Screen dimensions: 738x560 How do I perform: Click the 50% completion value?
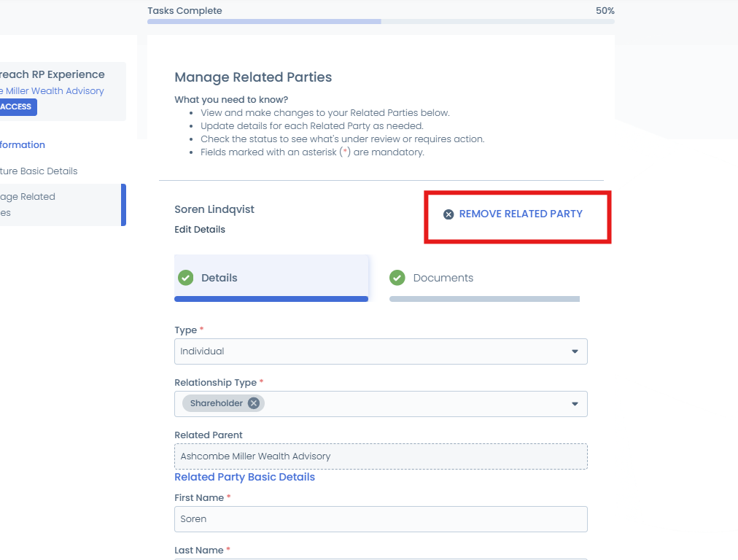coord(605,11)
